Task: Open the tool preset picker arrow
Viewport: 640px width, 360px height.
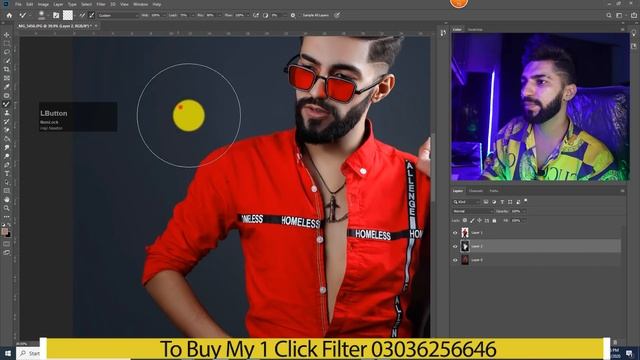Action: [x=30, y=15]
